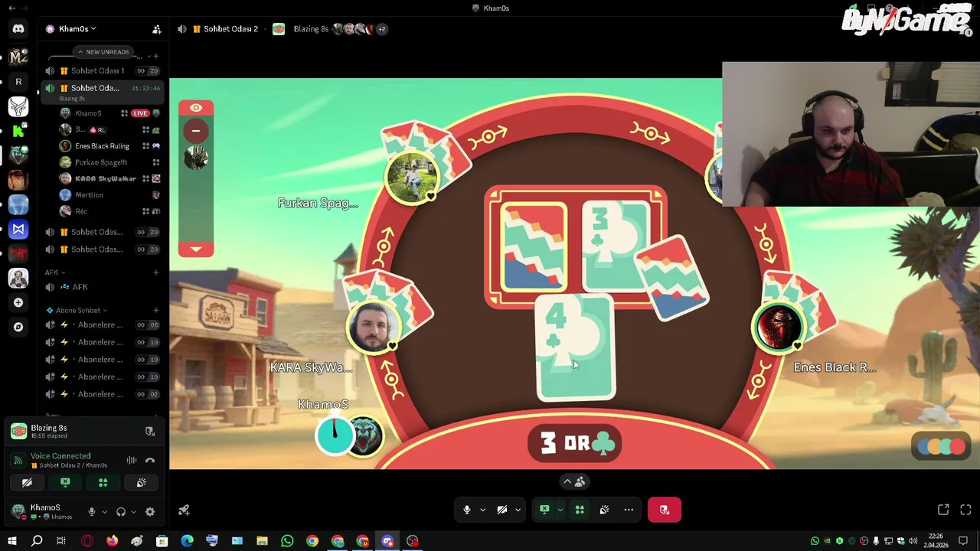Open output device options beside headphones
Screen dimensions: 980x551
click(x=133, y=512)
